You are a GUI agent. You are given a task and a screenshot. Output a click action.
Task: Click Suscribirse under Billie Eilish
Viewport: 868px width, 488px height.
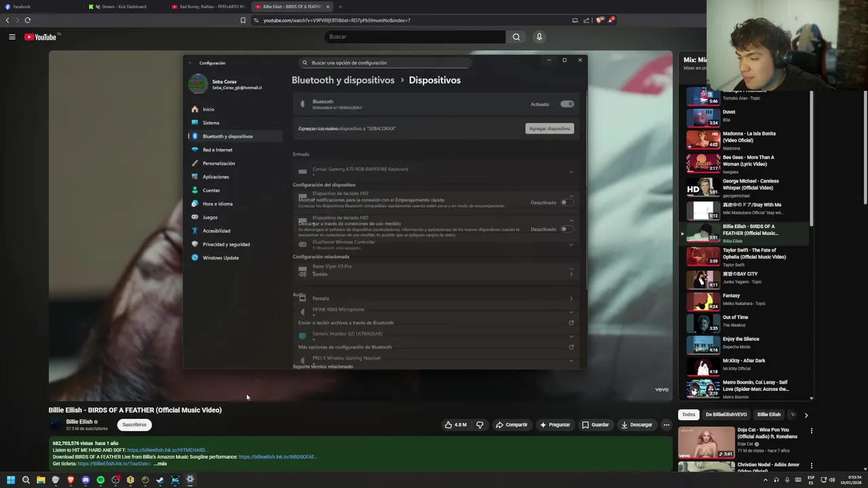(x=134, y=425)
